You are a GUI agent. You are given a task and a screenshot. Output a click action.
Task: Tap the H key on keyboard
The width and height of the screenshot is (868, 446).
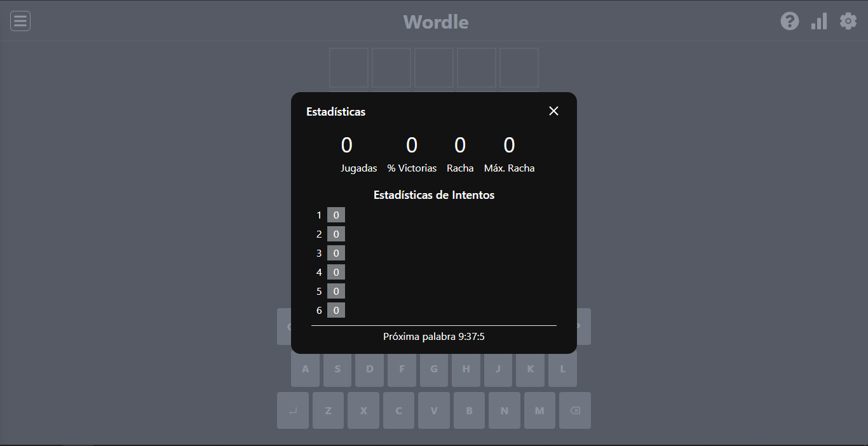[466, 368]
